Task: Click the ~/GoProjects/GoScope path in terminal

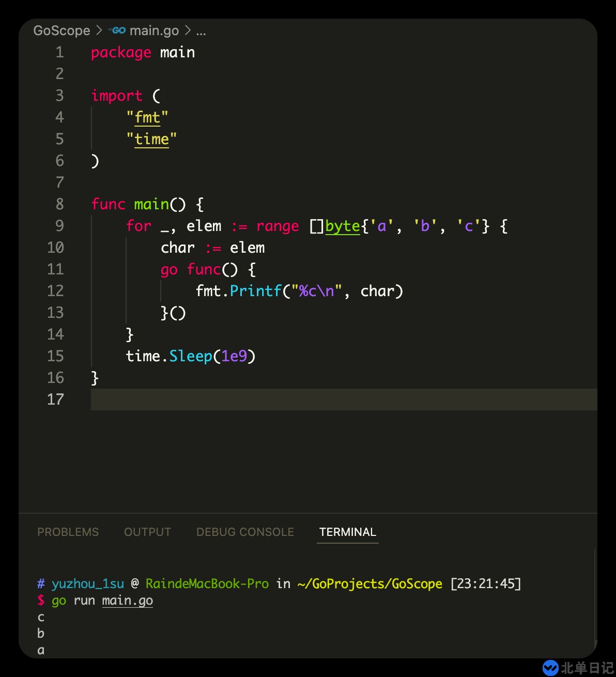Action: (x=369, y=583)
